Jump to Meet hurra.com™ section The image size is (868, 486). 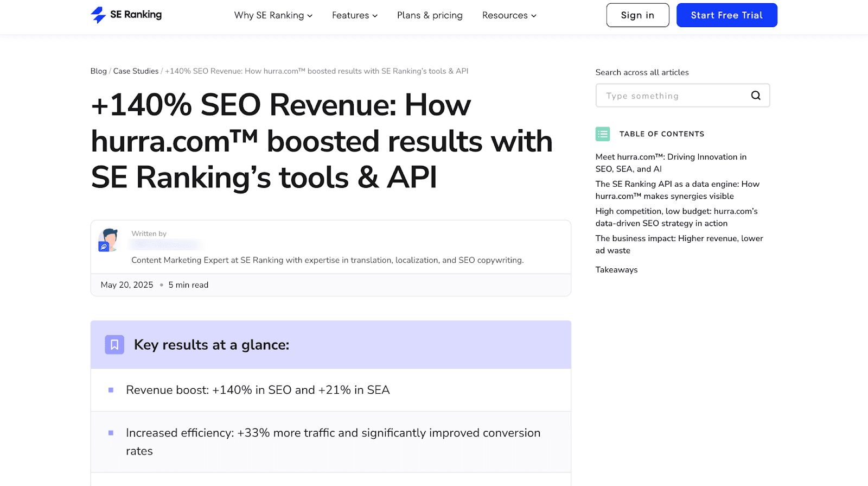[671, 163]
